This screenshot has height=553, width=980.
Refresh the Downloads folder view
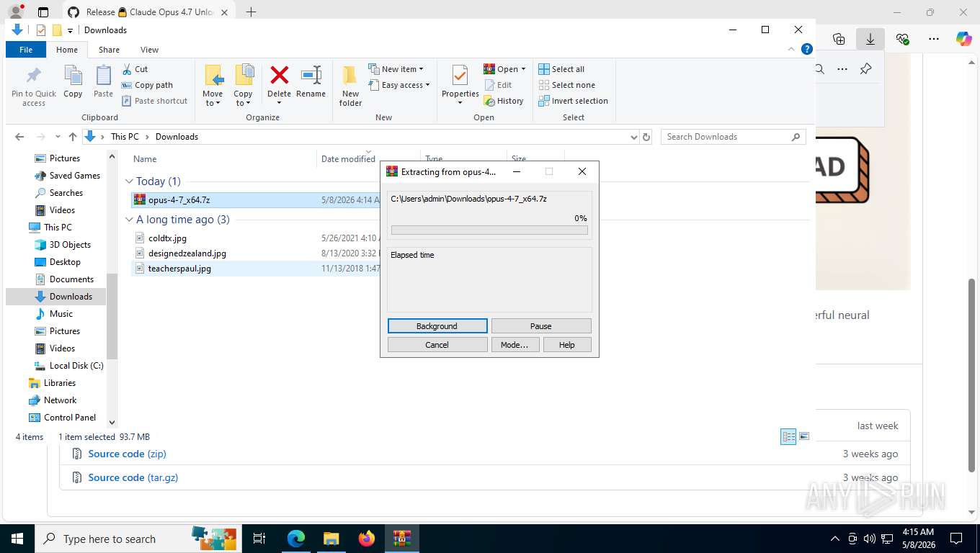pyautogui.click(x=646, y=137)
